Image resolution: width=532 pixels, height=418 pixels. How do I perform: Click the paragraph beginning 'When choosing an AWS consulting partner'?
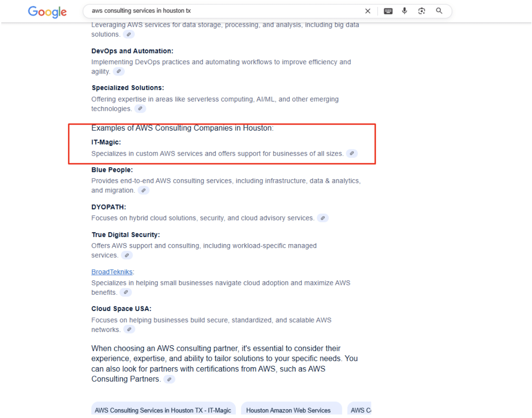click(224, 364)
